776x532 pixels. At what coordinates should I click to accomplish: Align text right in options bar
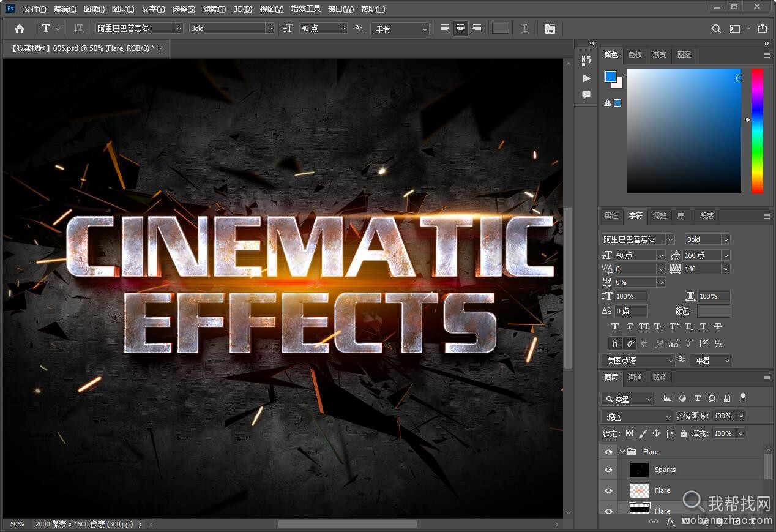(x=477, y=28)
